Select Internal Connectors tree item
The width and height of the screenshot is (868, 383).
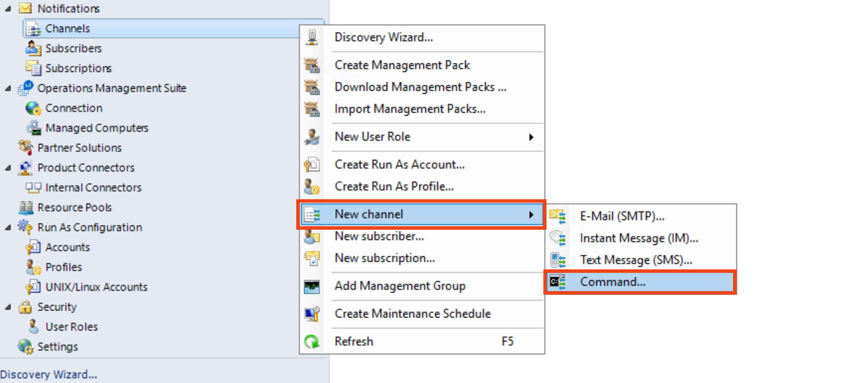coord(93,188)
